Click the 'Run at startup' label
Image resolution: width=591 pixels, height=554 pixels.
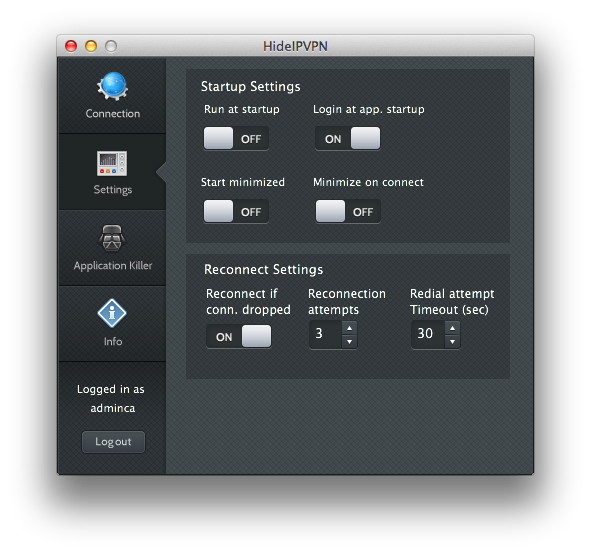[x=242, y=109]
